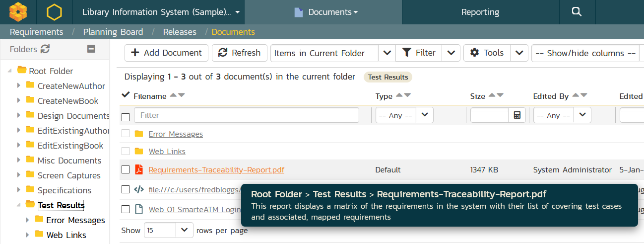644x244 pixels.
Task: Open the Show/hide columns dropdown
Action: click(585, 53)
